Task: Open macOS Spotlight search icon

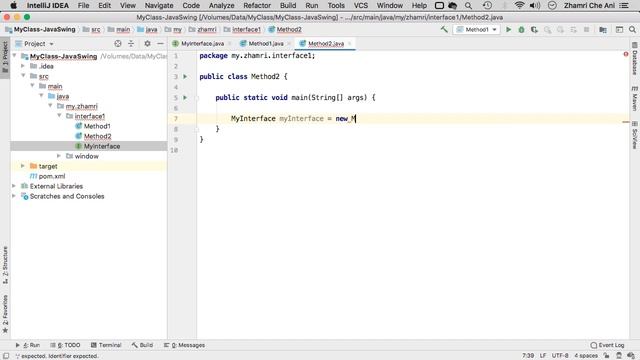Action: [468, 6]
